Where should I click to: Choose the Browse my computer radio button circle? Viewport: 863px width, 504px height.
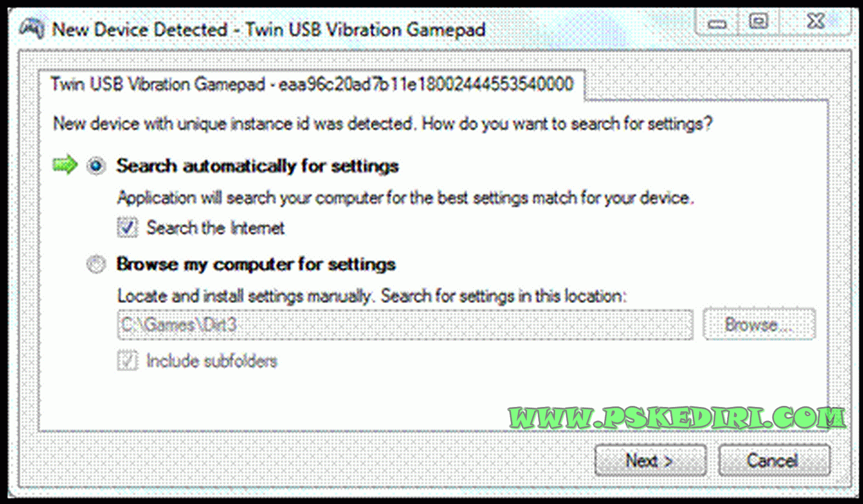[96, 265]
